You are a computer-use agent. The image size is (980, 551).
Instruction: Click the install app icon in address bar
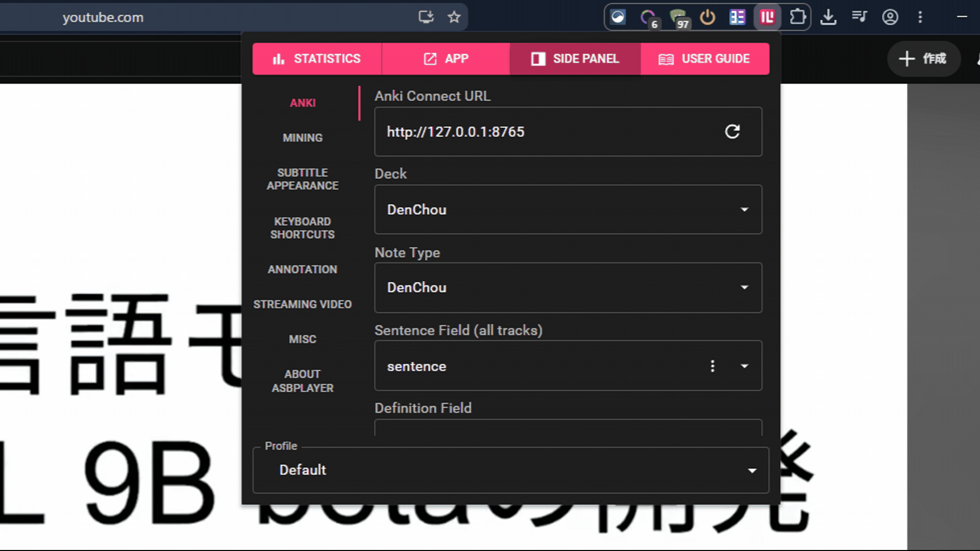click(426, 17)
